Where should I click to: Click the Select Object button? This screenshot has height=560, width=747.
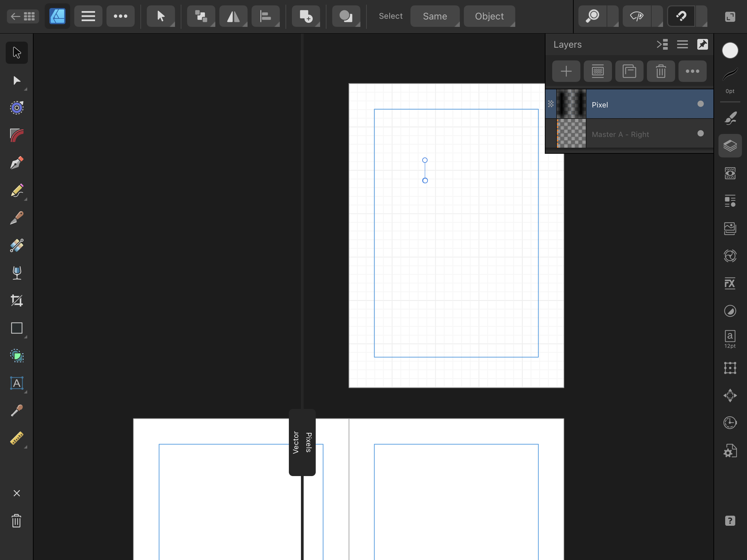point(489,16)
